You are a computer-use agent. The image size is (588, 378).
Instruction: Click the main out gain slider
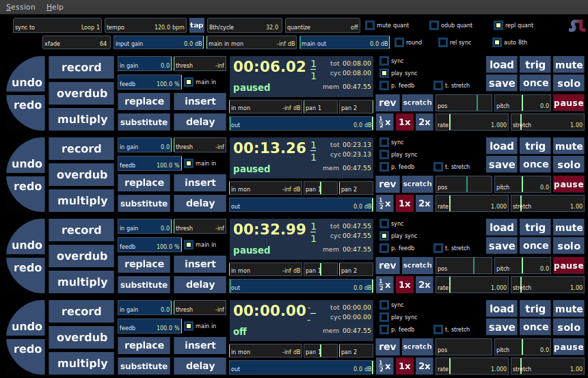click(345, 43)
